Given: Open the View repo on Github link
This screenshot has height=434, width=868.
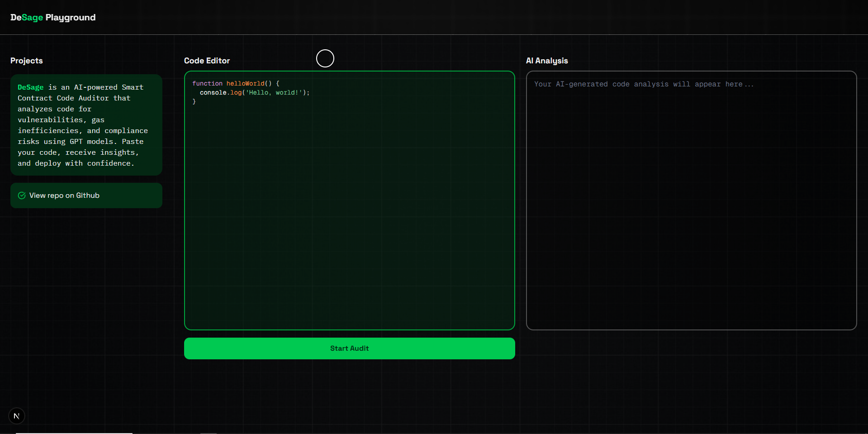Looking at the screenshot, I should 86,196.
